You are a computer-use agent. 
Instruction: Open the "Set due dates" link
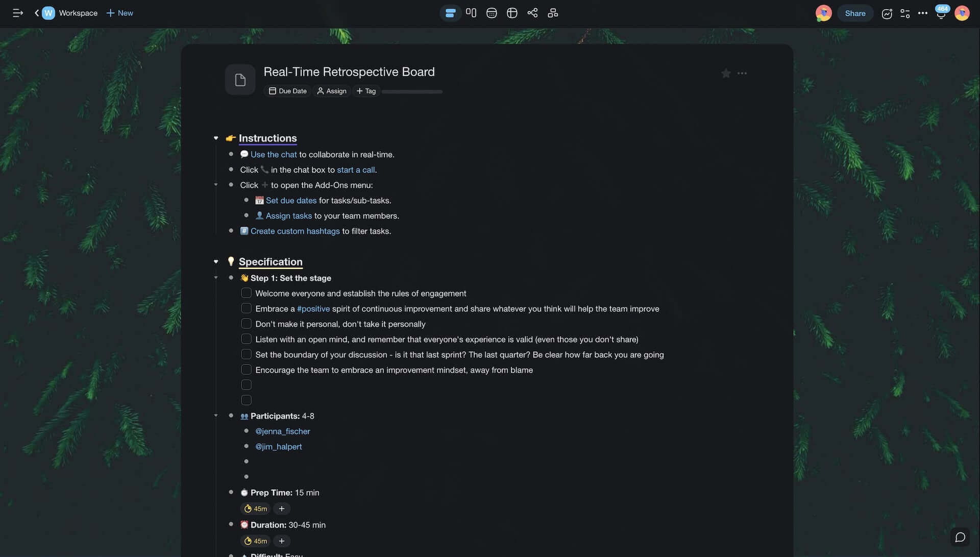[291, 201]
